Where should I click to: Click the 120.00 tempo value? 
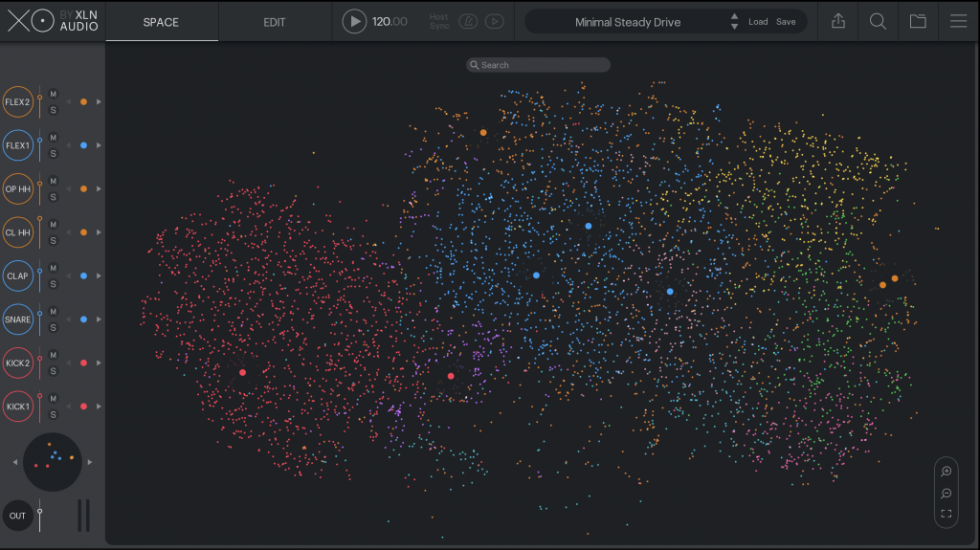tap(390, 22)
